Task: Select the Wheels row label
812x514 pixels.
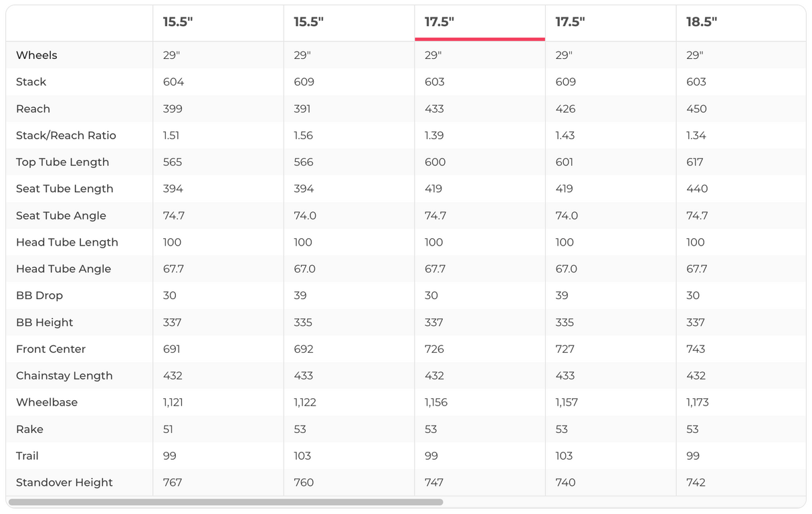Action: (x=37, y=56)
